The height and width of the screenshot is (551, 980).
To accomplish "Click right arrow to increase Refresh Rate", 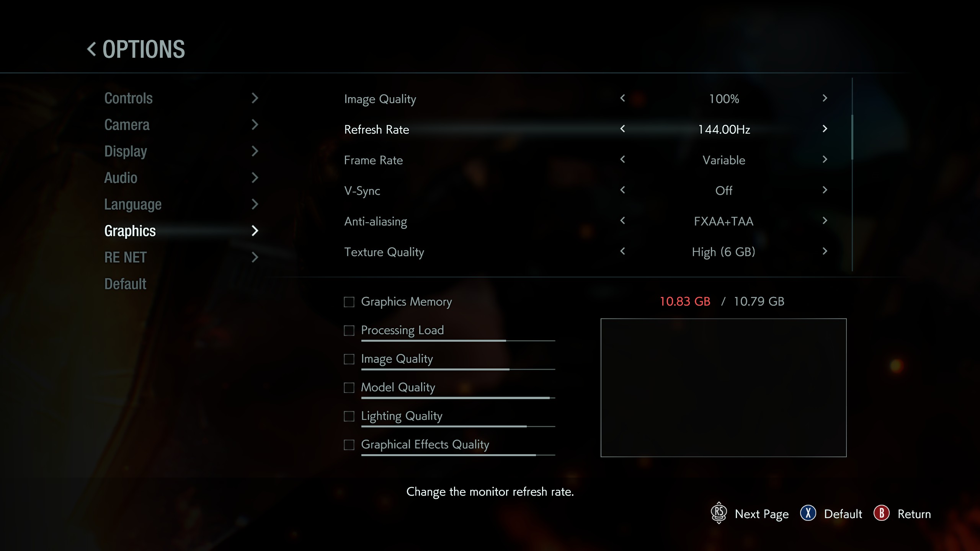I will [x=825, y=129].
